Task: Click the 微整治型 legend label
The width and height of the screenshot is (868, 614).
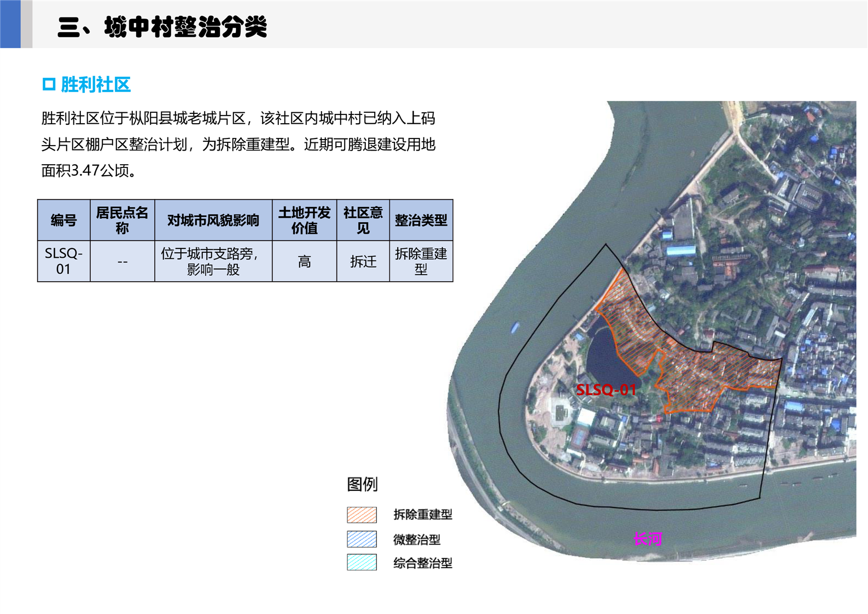Action: (x=417, y=540)
